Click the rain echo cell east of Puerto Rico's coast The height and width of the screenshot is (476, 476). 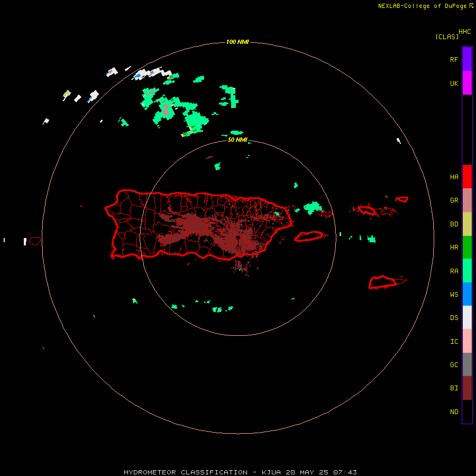(313, 208)
